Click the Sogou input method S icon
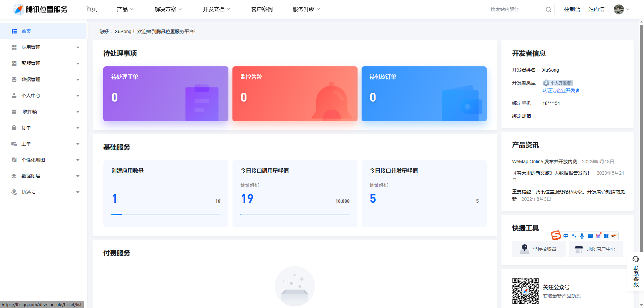This screenshot has height=308, width=644. tap(556, 236)
